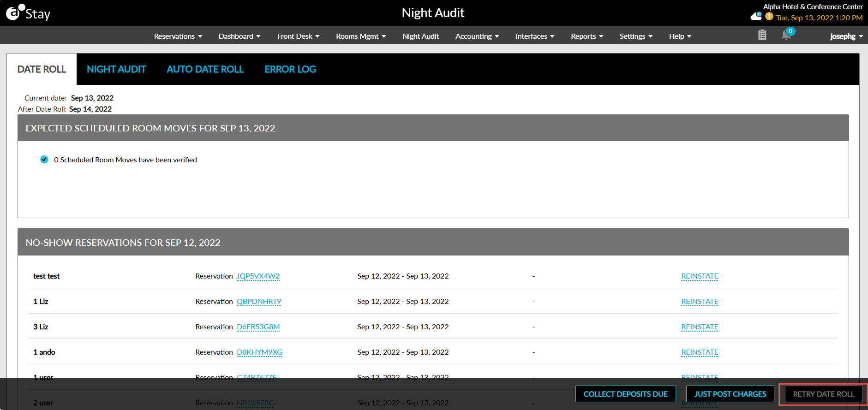Click the Just Post Charges button
Image resolution: width=868 pixels, height=410 pixels.
click(x=730, y=394)
